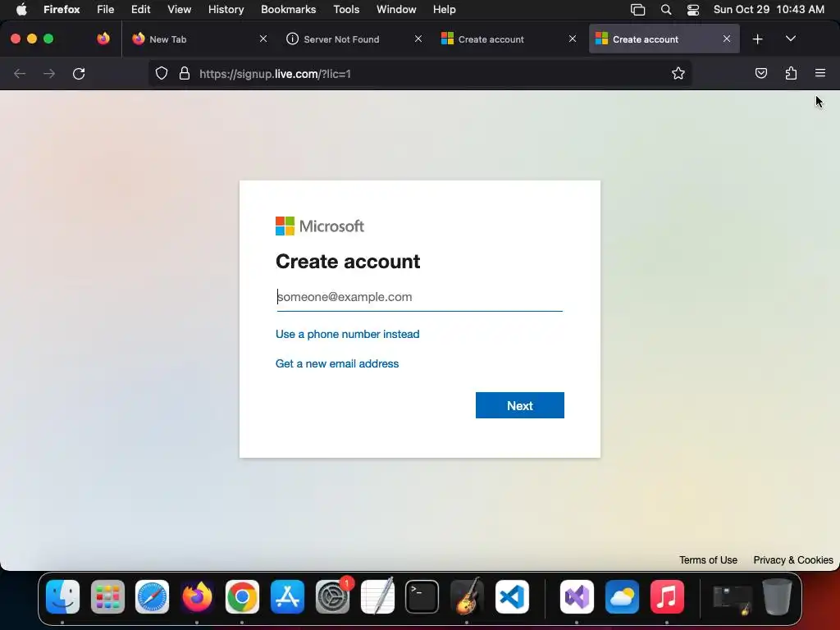The height and width of the screenshot is (630, 840).
Task: Open the File menu
Action: point(106,9)
